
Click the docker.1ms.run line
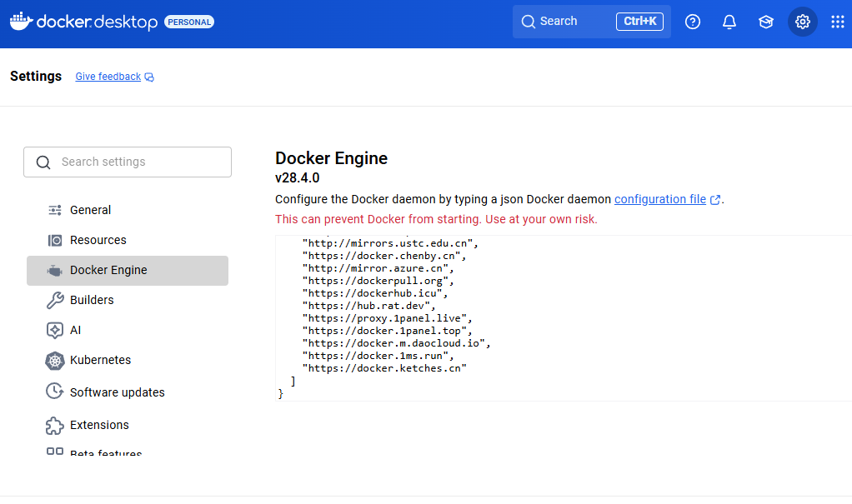coord(378,356)
